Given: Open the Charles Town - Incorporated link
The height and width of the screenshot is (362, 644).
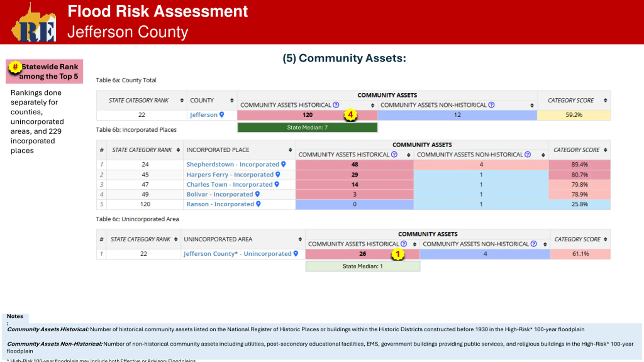Looking at the screenshot, I should (x=229, y=184).
